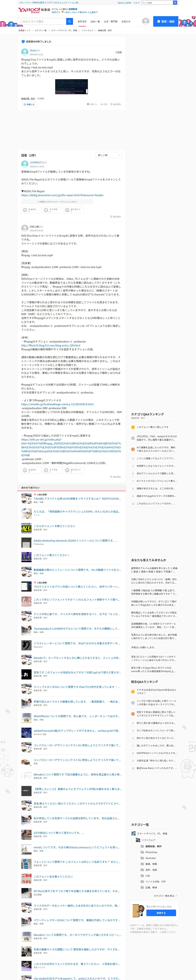Open the fftest33.blog.fc2.com link
196x980 pixels.
51,345
